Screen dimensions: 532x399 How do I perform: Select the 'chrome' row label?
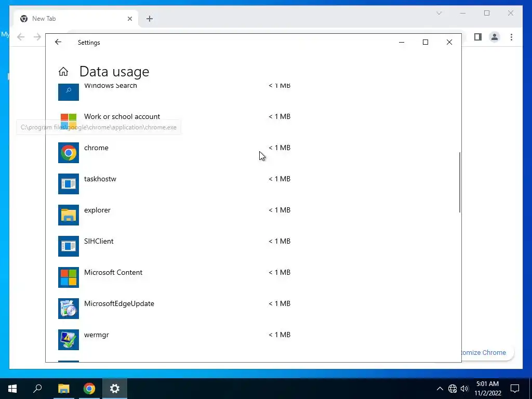(96, 148)
